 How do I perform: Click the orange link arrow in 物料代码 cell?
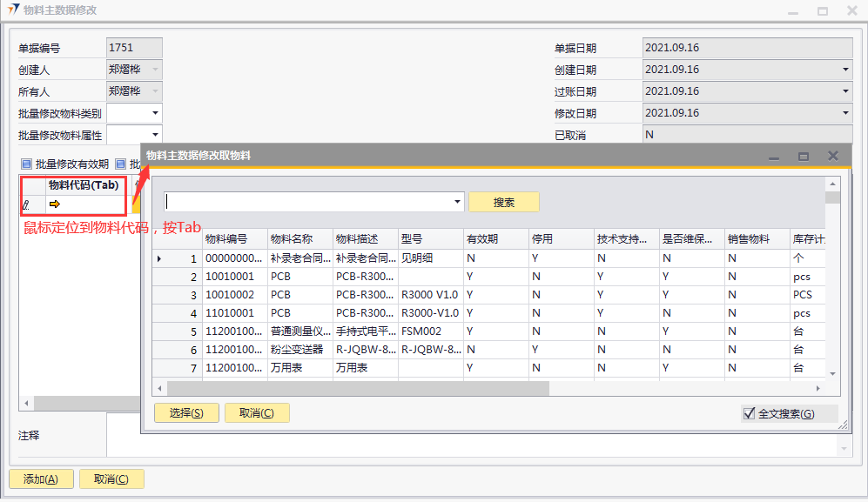[54, 204]
